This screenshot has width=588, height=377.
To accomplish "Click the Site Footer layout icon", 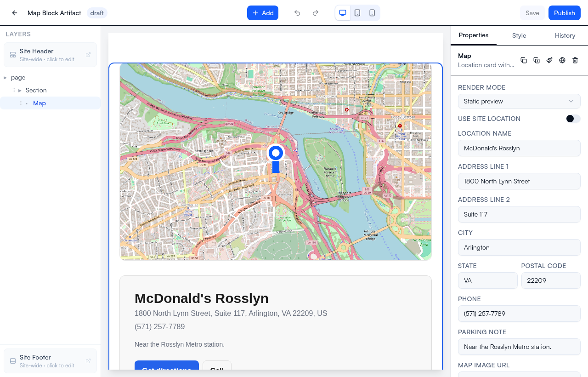I will tap(13, 361).
